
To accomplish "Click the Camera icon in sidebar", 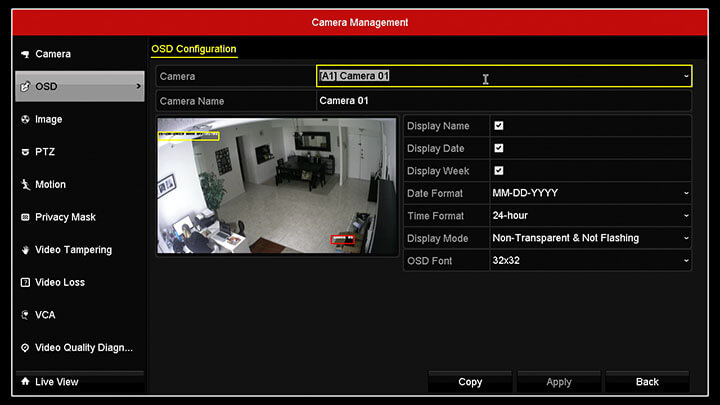I will click(x=25, y=54).
